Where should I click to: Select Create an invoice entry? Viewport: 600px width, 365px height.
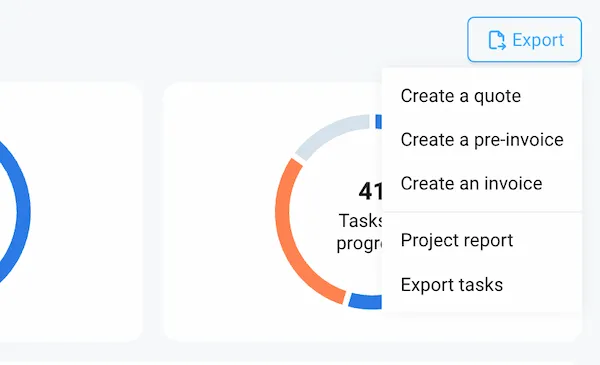pos(471,183)
